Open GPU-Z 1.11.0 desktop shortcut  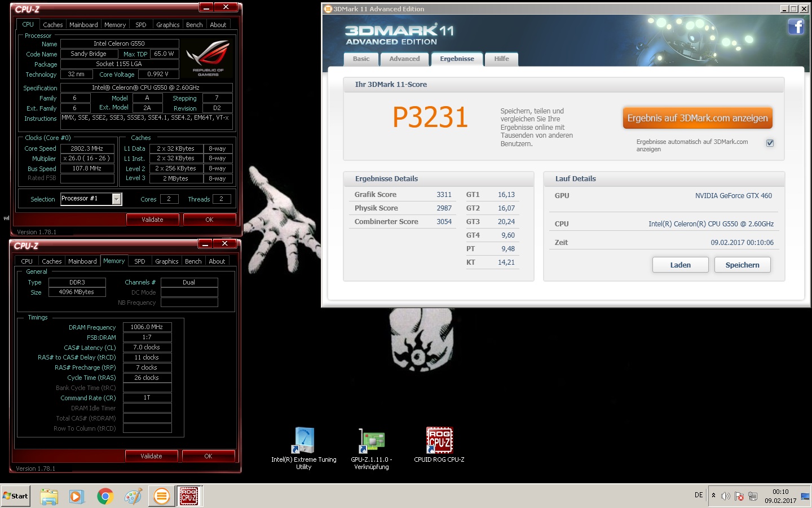tap(372, 449)
